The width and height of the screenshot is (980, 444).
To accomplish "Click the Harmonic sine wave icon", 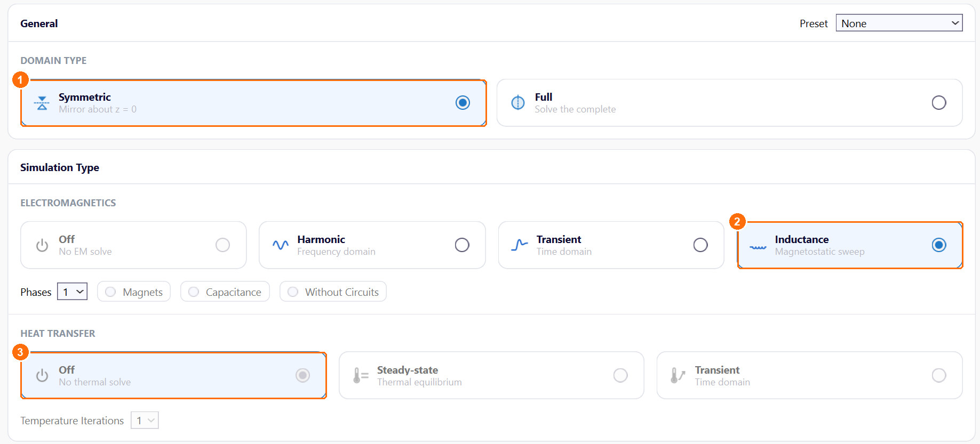I will (281, 245).
